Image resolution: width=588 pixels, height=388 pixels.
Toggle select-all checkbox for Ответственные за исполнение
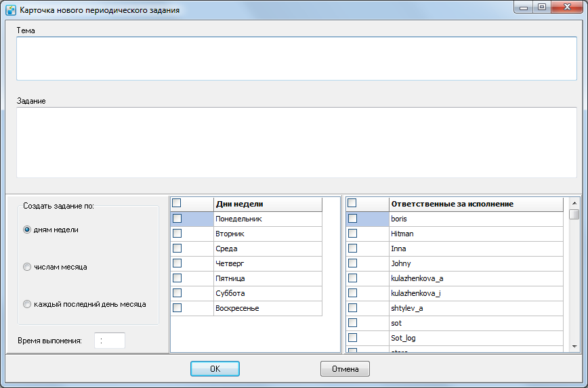tap(352, 203)
